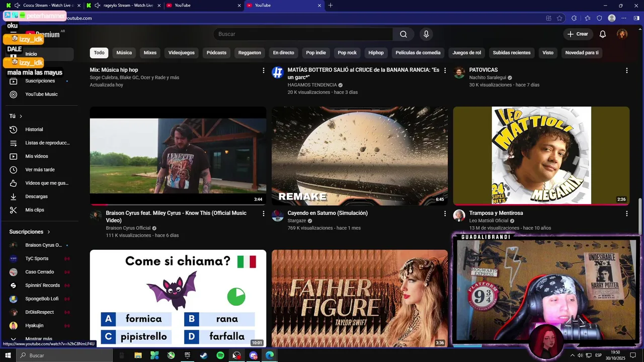Image resolution: width=644 pixels, height=362 pixels.
Task: Open options menu for Mix: Música hip hop
Action: tap(263, 70)
